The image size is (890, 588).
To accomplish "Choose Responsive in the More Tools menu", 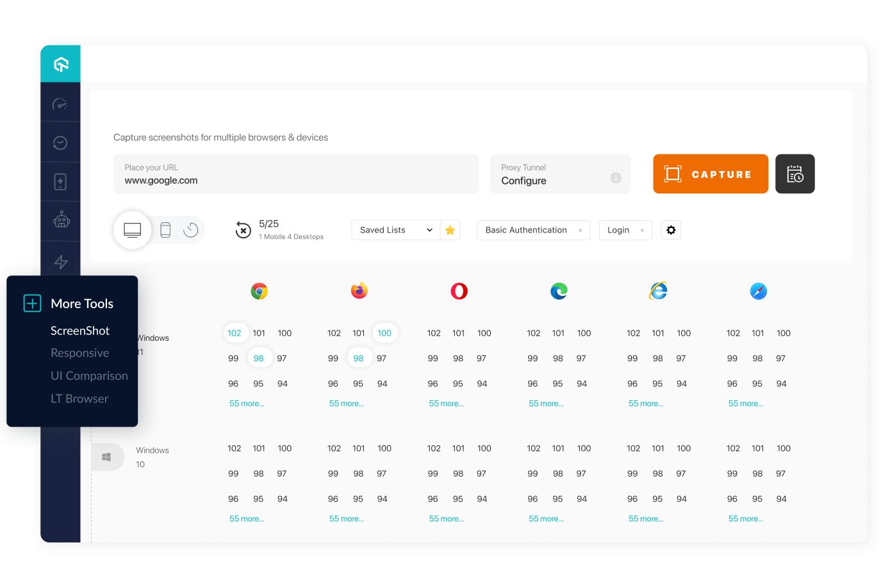I will click(80, 352).
